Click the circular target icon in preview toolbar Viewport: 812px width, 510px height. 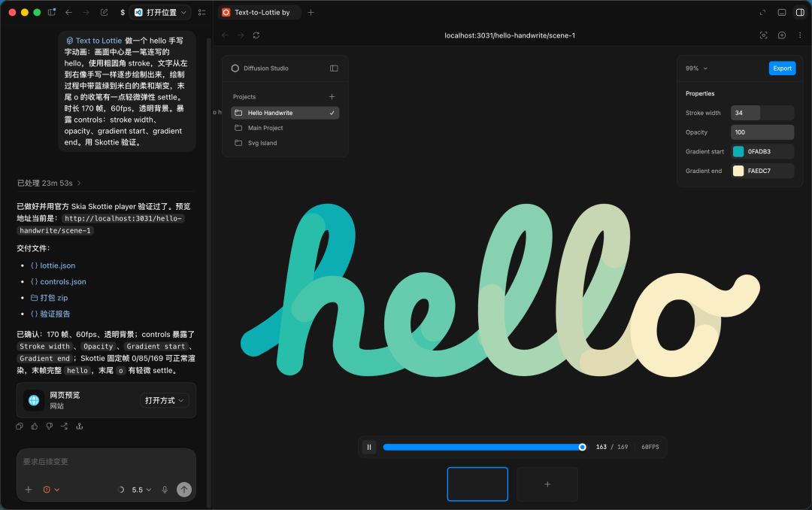(x=782, y=35)
